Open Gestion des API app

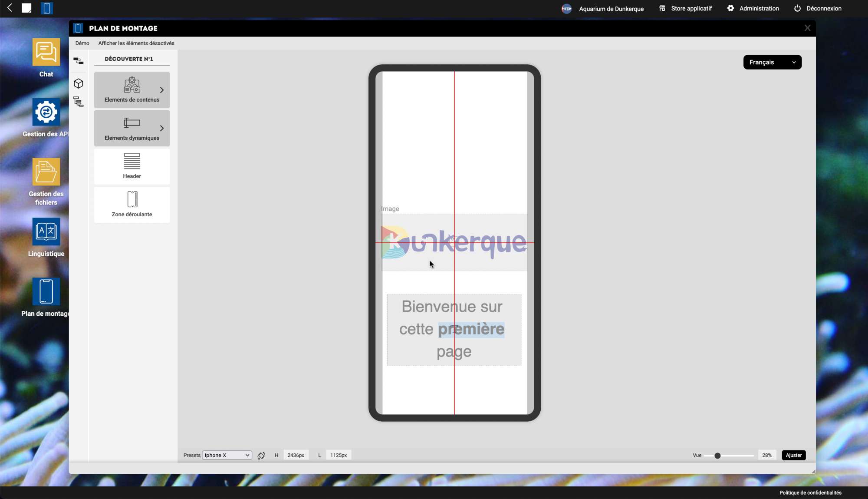coord(46,112)
